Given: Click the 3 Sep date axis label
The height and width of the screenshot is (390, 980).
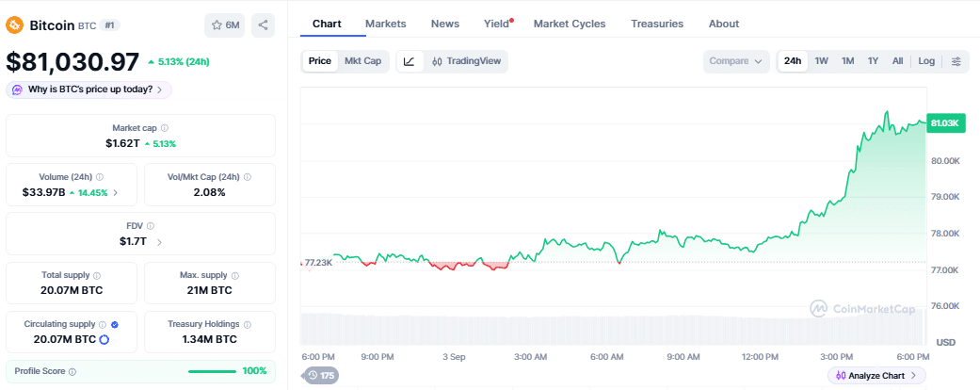Looking at the screenshot, I should (x=454, y=357).
